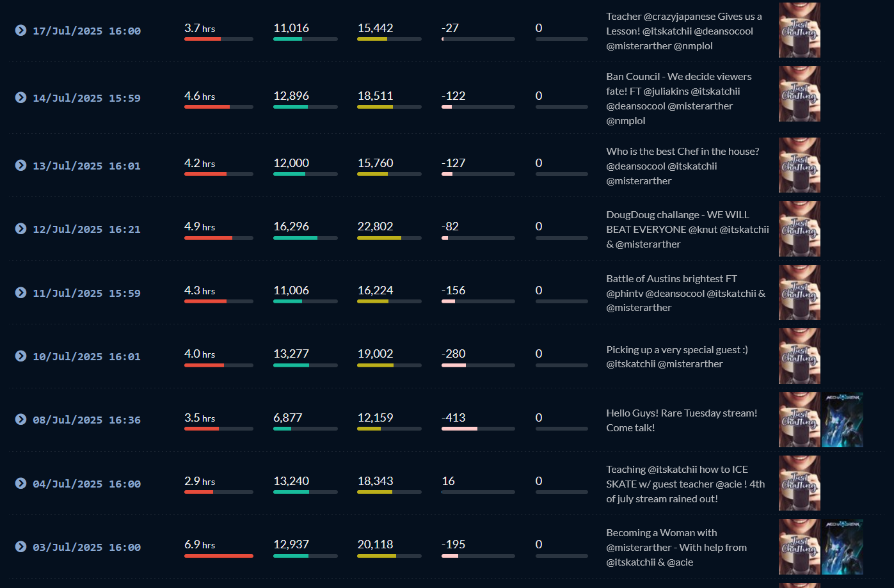
Task: Click Just Chatting thumbnail for 10/Jul stream
Action: [799, 356]
